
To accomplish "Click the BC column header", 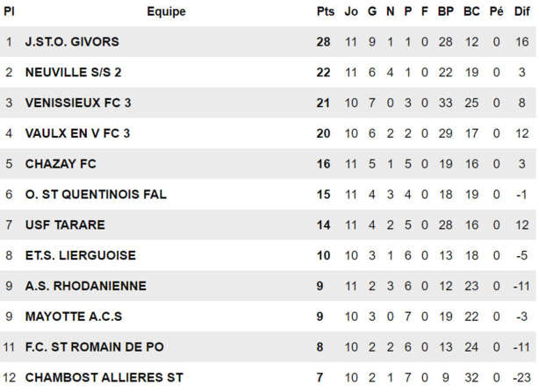I will 471,11.
